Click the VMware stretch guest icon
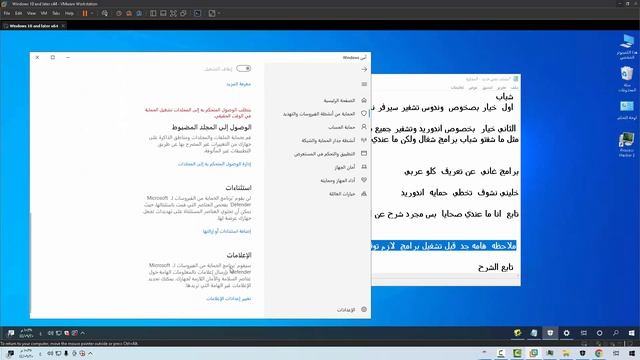Viewport: 640px width, 360px height. point(212,13)
